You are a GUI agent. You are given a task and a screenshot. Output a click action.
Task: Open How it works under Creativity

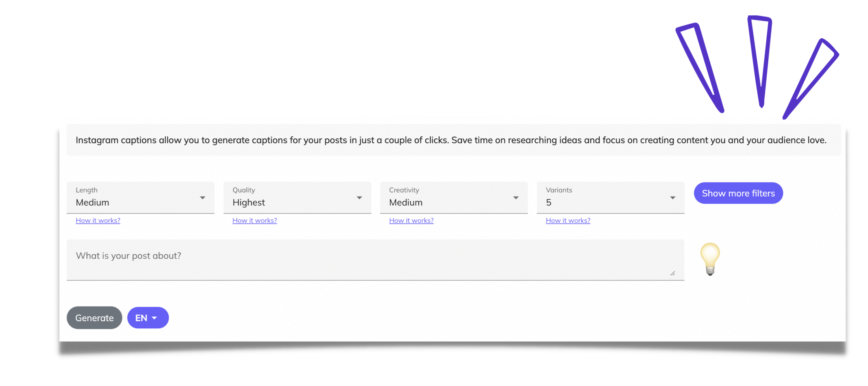411,221
